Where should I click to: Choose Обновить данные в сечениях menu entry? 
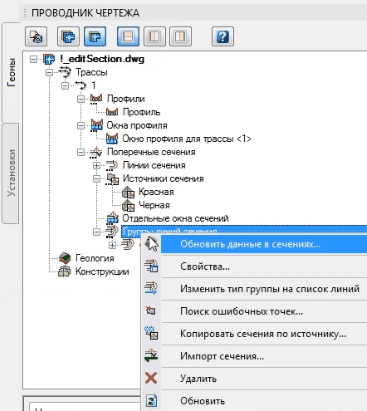tap(255, 244)
